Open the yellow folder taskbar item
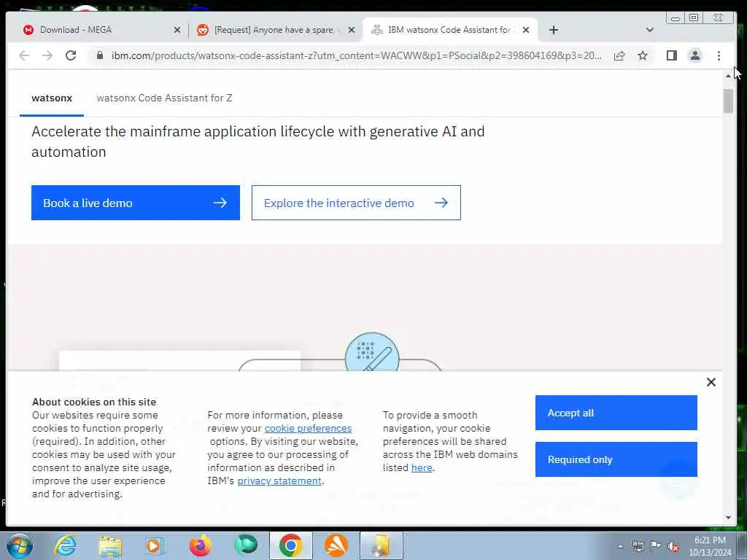 click(x=381, y=545)
